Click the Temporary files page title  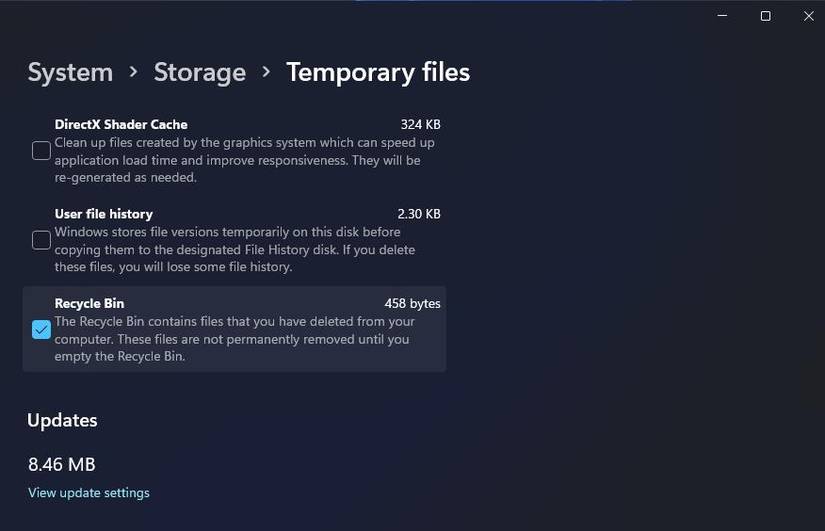click(378, 72)
